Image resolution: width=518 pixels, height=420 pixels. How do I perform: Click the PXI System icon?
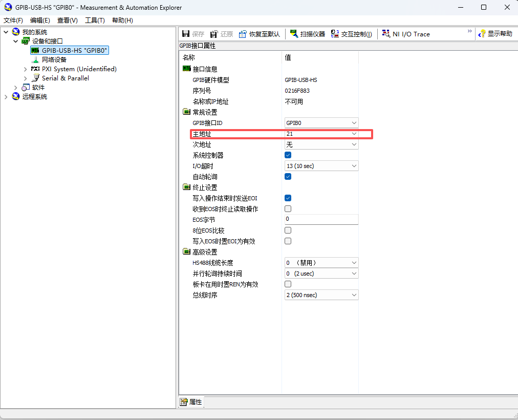point(35,69)
